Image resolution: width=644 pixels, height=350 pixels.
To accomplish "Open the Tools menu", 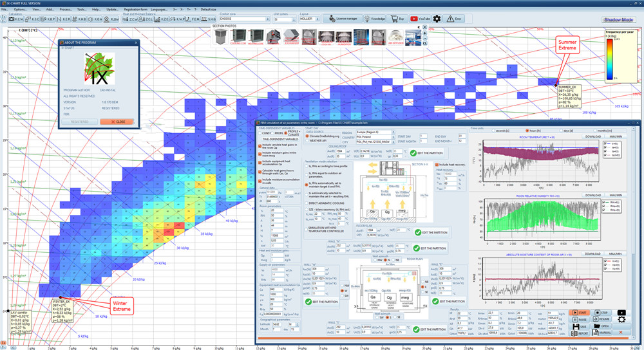I will (x=82, y=10).
